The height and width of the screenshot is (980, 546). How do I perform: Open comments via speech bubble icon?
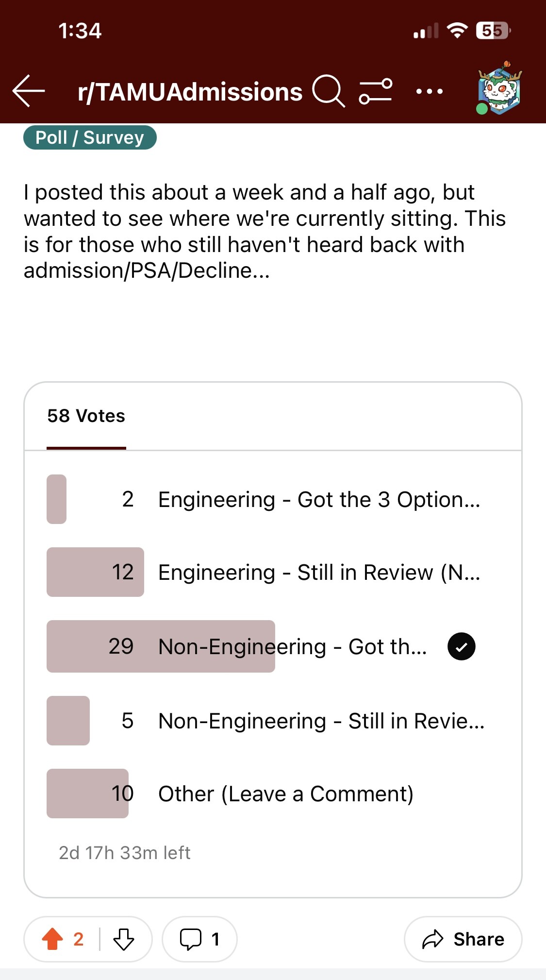[191, 939]
